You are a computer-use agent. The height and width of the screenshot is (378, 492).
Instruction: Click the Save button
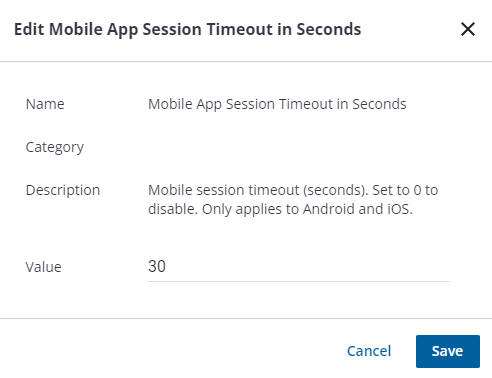tap(448, 351)
